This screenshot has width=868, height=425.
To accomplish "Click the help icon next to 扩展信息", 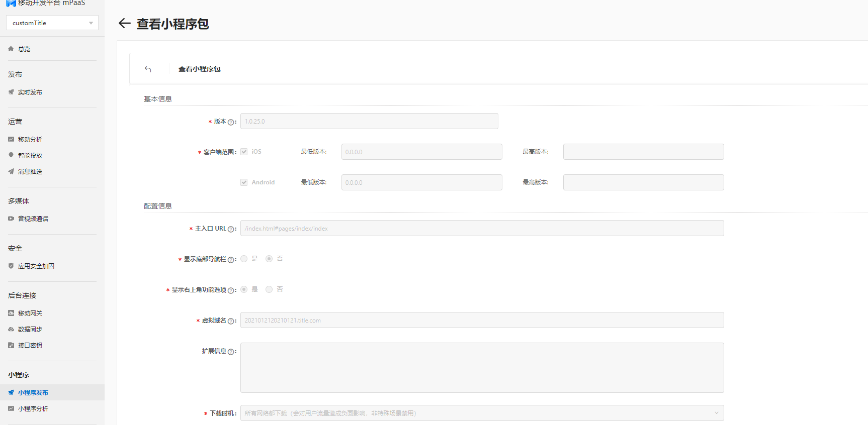I will coord(231,352).
